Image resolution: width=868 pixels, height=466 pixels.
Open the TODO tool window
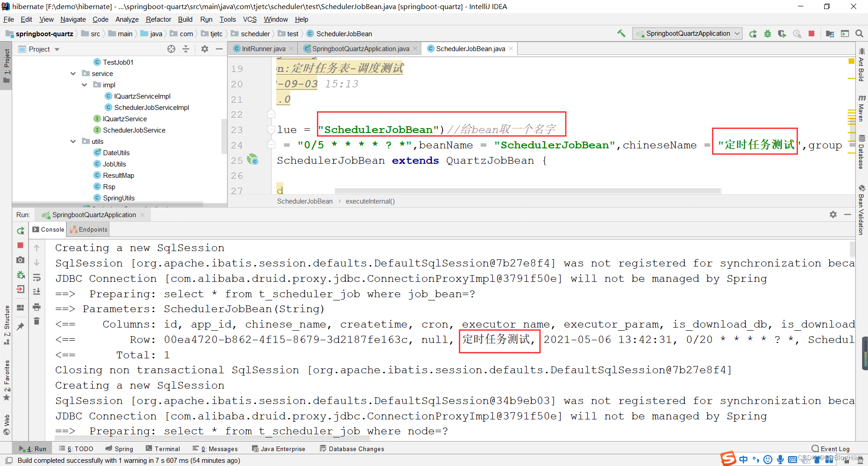(x=76, y=449)
